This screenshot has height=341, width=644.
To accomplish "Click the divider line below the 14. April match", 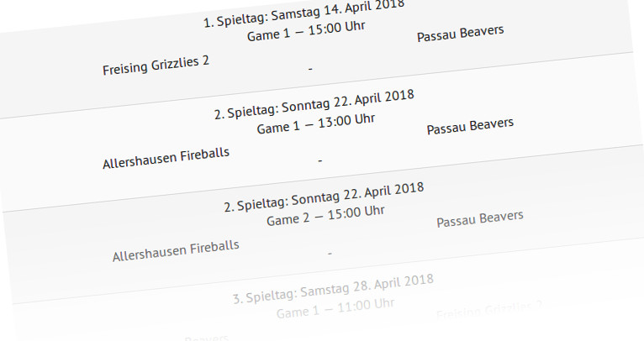I will pos(316,86).
